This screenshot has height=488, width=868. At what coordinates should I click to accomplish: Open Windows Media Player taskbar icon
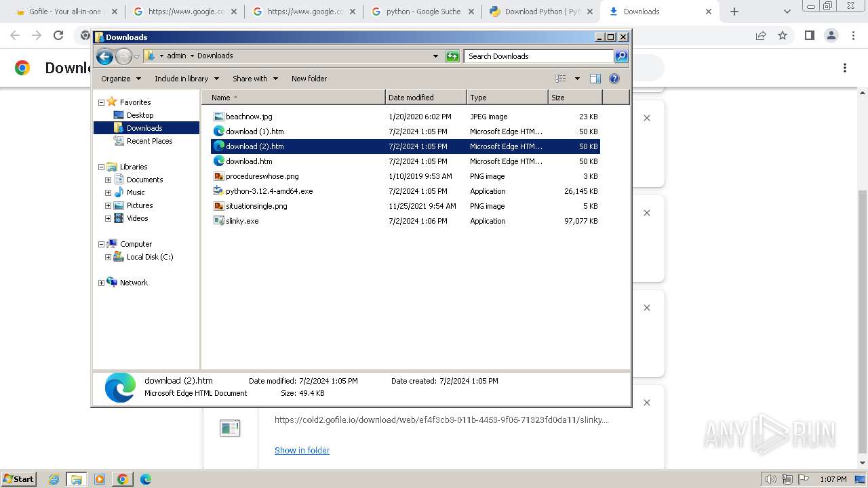coord(100,479)
